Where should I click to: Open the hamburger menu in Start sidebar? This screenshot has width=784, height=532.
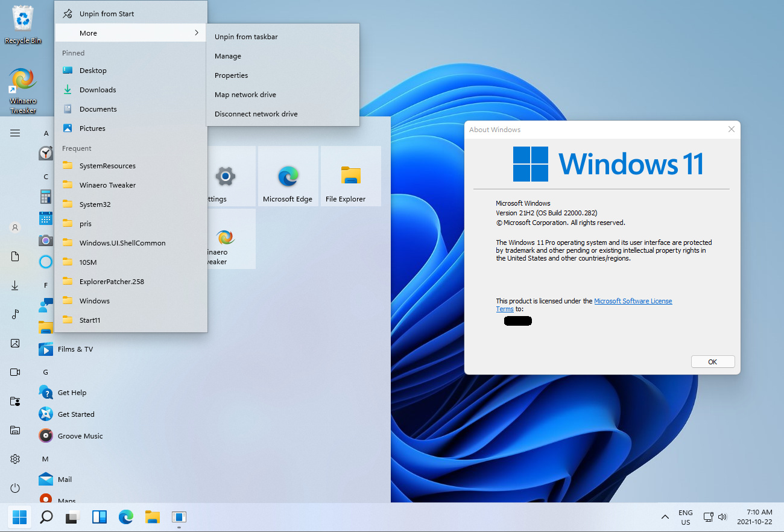click(x=14, y=133)
